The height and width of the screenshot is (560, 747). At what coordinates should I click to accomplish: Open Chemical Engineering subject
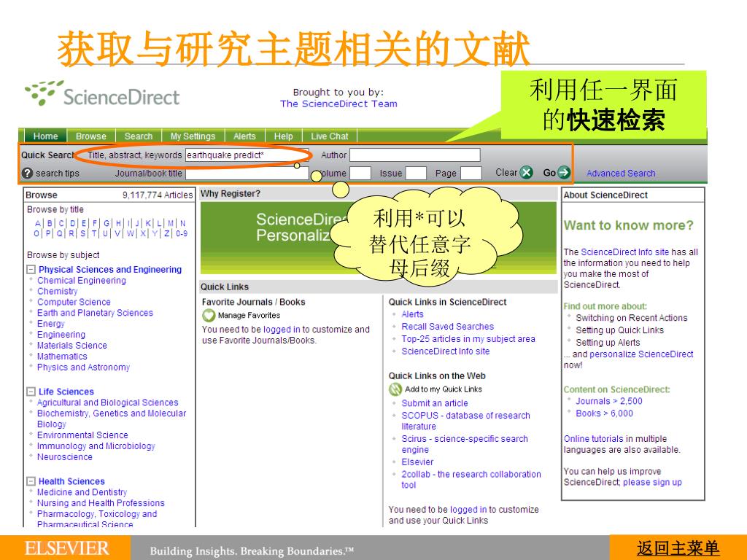click(x=82, y=281)
